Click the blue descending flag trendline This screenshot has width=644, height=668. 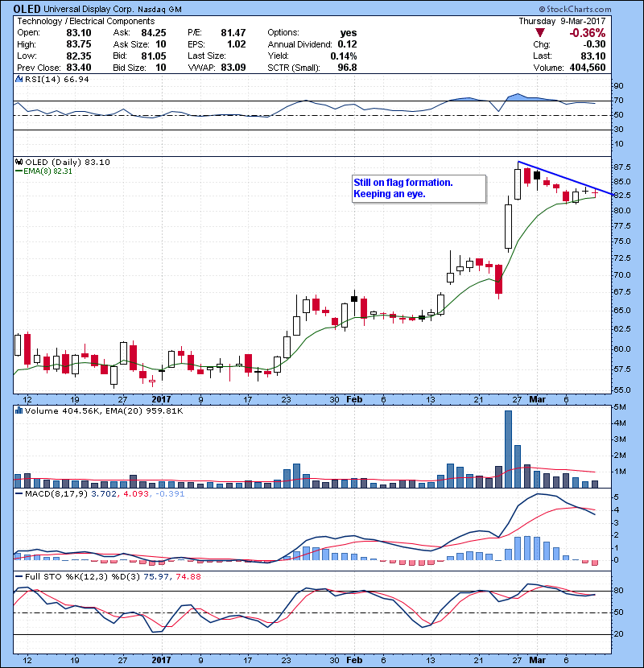click(x=565, y=178)
